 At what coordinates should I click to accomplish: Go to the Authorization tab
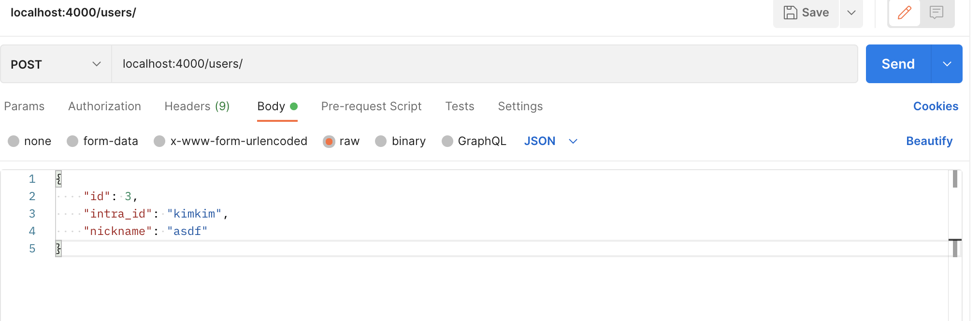tap(104, 106)
